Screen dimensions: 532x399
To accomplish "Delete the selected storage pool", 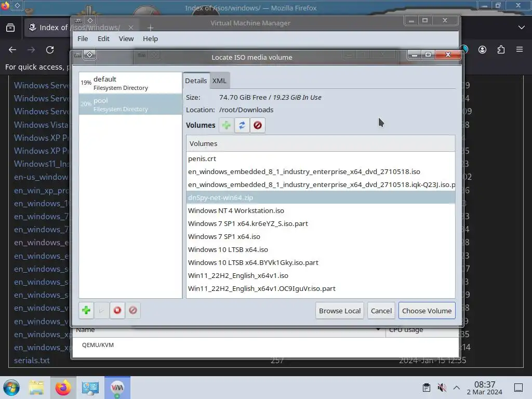I will point(133,310).
